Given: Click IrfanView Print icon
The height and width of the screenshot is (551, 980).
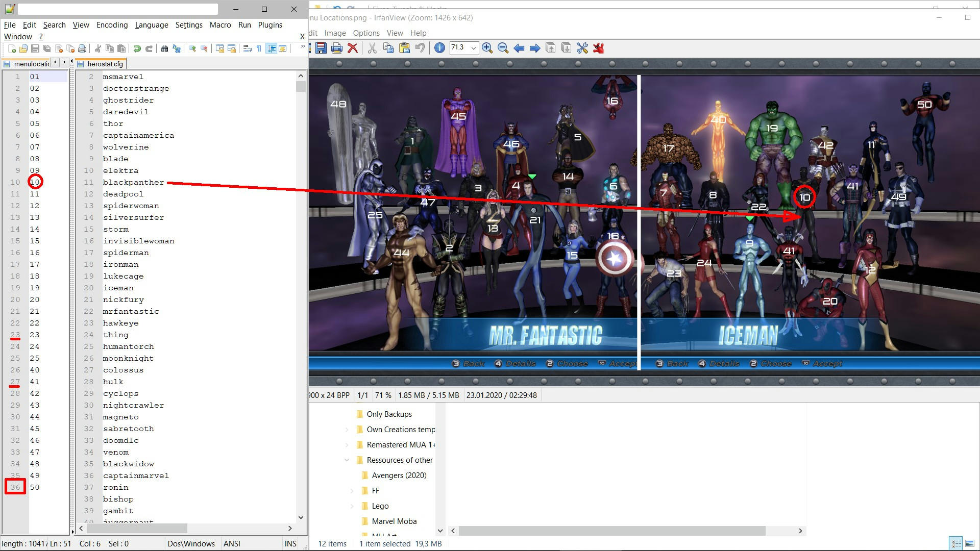Looking at the screenshot, I should [337, 48].
